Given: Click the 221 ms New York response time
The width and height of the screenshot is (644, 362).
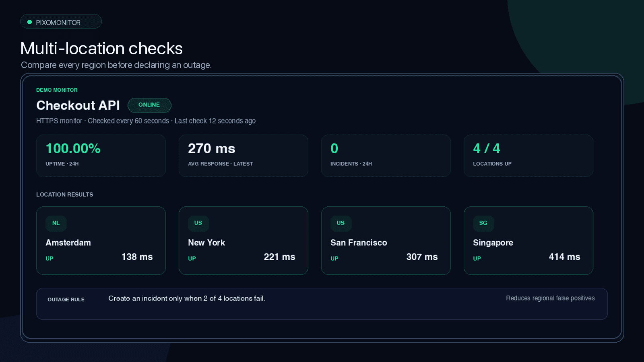Looking at the screenshot, I should click(x=280, y=257).
